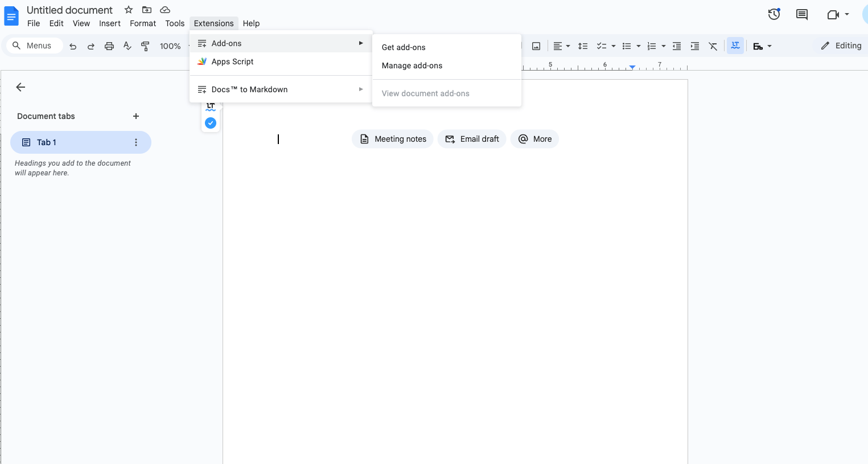Image resolution: width=868 pixels, height=464 pixels.
Task: Click the checklist icon
Action: [x=601, y=46]
